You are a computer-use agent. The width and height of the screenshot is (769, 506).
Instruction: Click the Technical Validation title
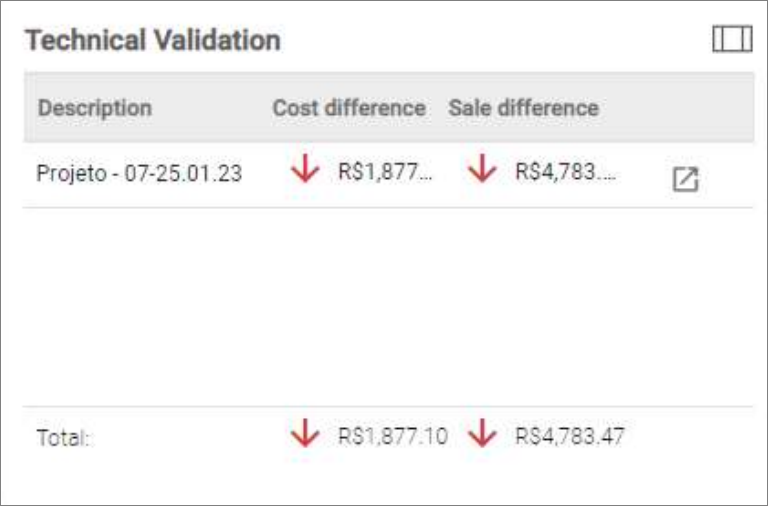point(153,40)
